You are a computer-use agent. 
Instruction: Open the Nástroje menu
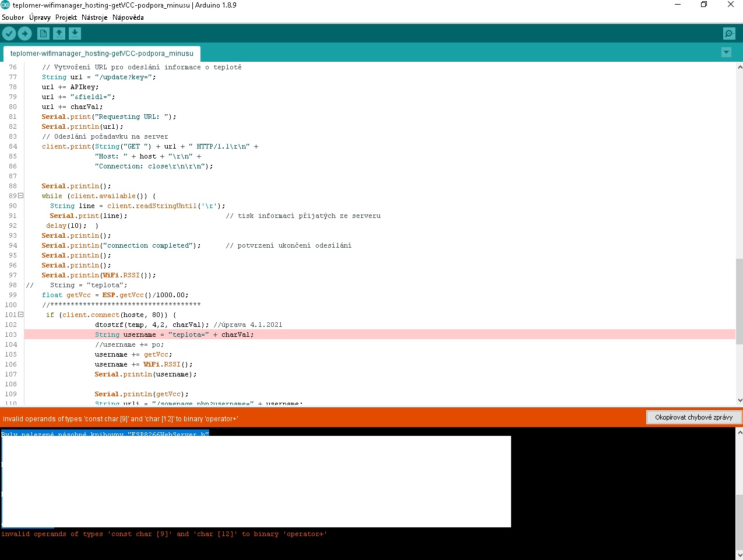click(94, 17)
